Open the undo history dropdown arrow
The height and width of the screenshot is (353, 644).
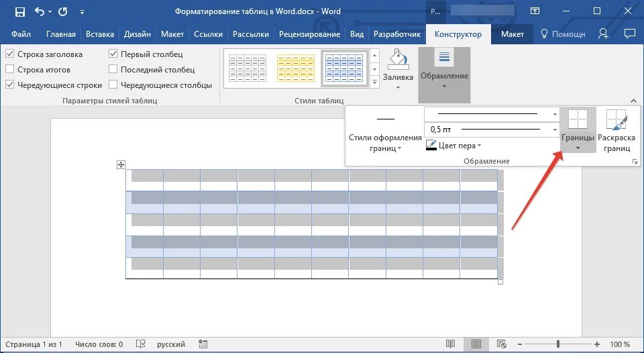pyautogui.click(x=50, y=12)
